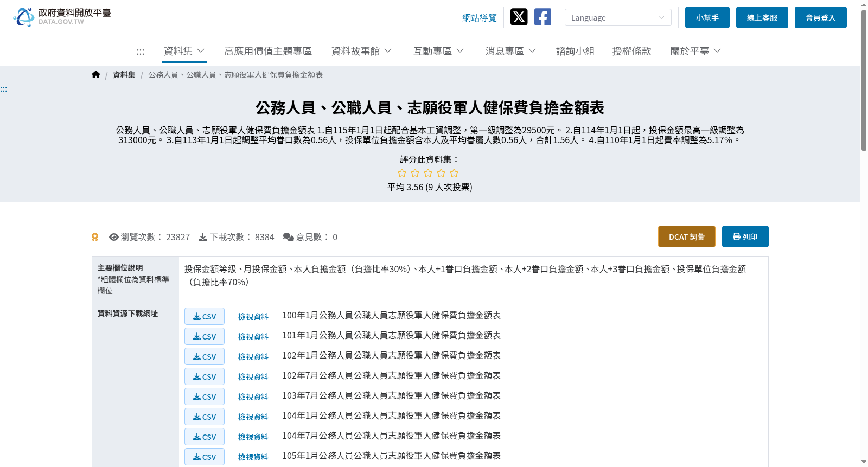View data for 103年7月 via 檢視資料
Screen dimensions: 868x467
(x=253, y=396)
